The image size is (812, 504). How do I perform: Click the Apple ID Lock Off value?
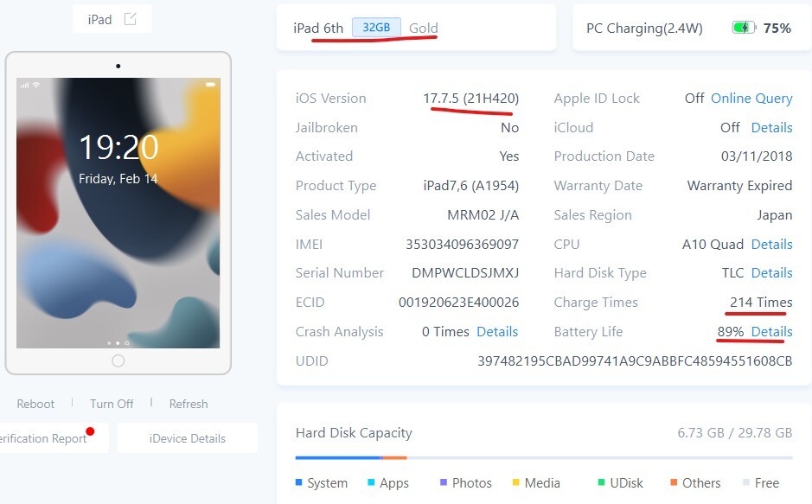(694, 98)
